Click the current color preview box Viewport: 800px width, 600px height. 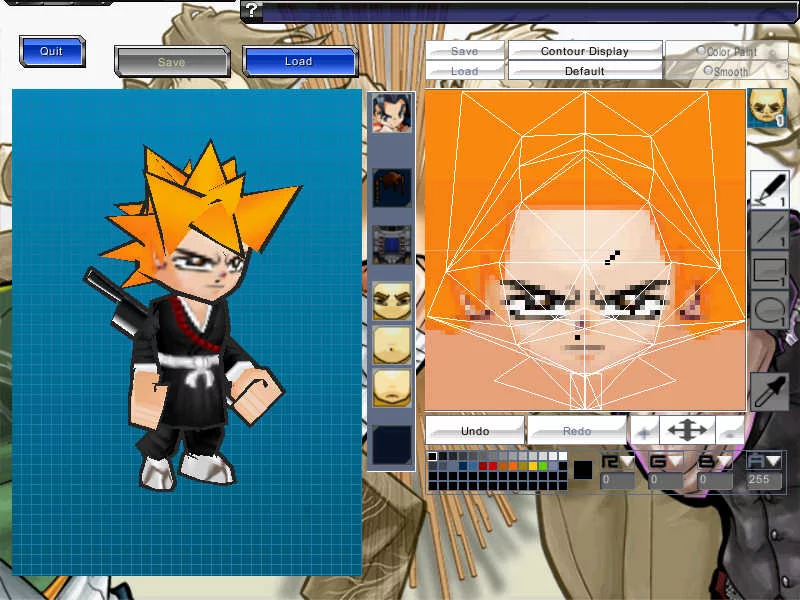click(x=583, y=470)
